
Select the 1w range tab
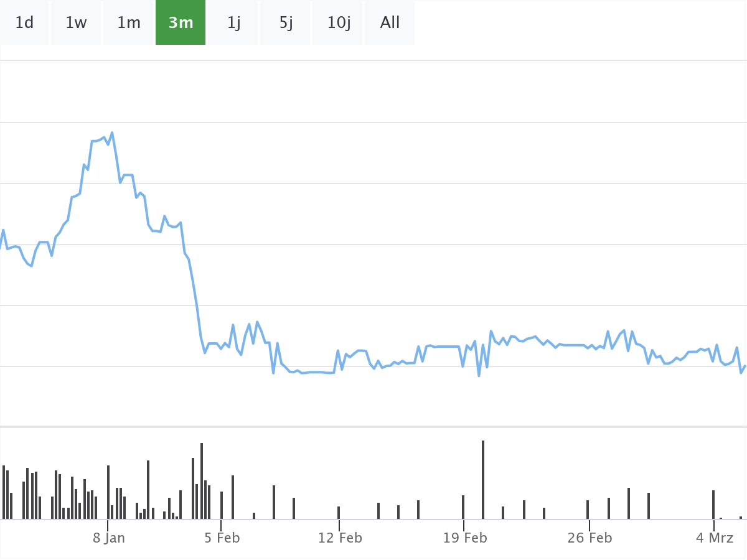[x=76, y=23]
